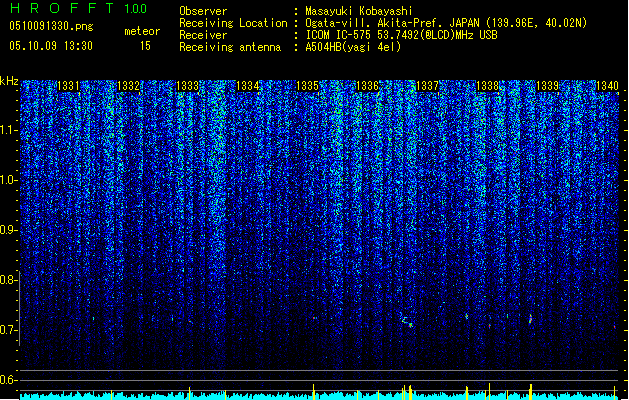
Task: Click the Receiving antenna label
Action: pyautogui.click(x=230, y=47)
